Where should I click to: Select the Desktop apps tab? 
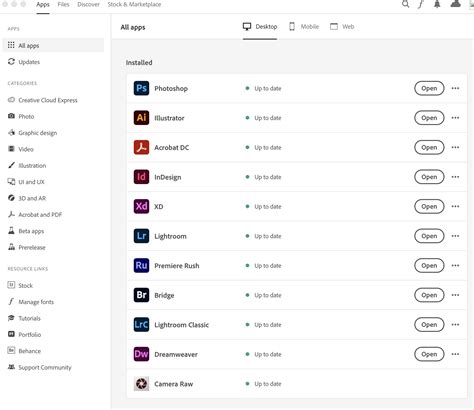point(260,27)
